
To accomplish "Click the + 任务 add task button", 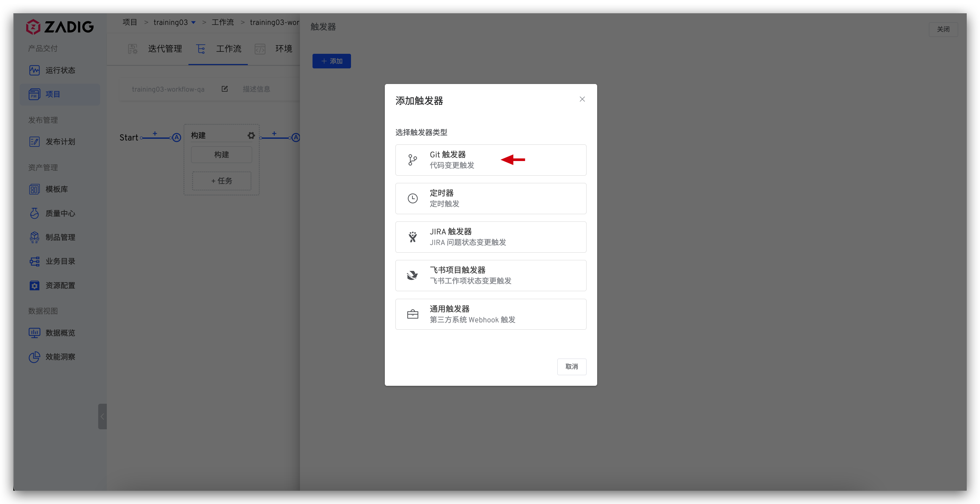I will 221,181.
